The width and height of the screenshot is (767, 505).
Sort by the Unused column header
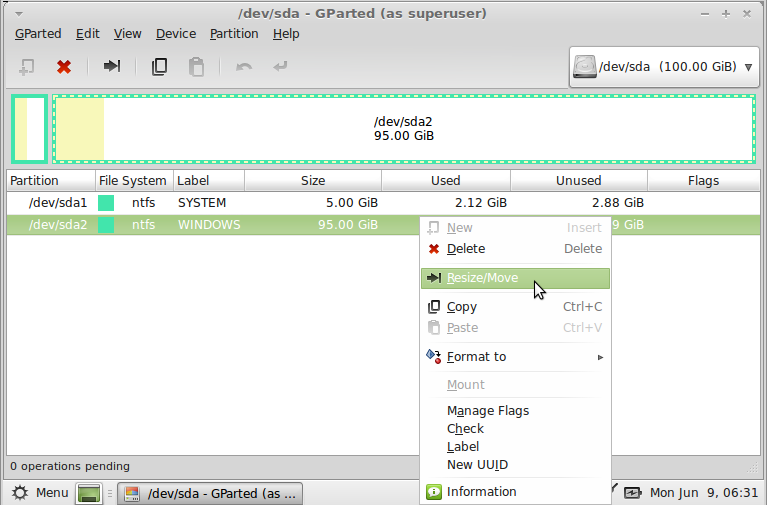tap(579, 181)
